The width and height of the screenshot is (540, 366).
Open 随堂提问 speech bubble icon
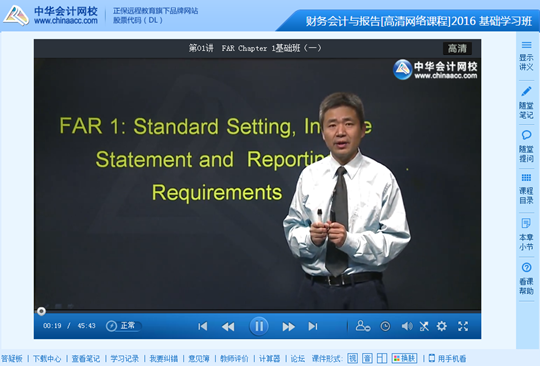pyautogui.click(x=526, y=146)
